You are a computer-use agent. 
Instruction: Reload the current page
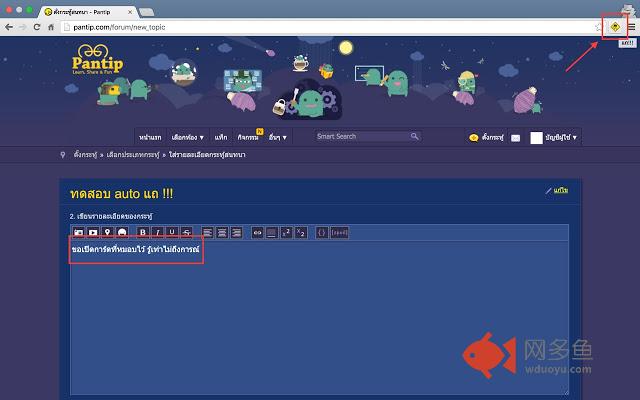pyautogui.click(x=37, y=27)
